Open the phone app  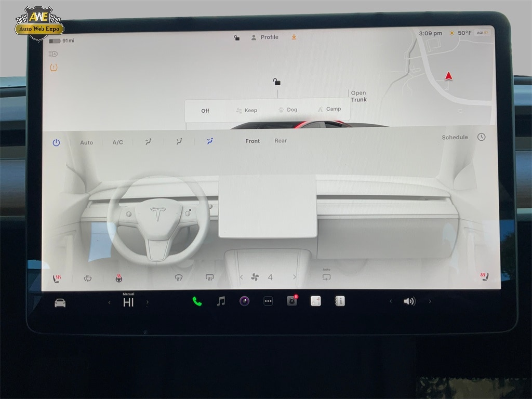(x=197, y=301)
